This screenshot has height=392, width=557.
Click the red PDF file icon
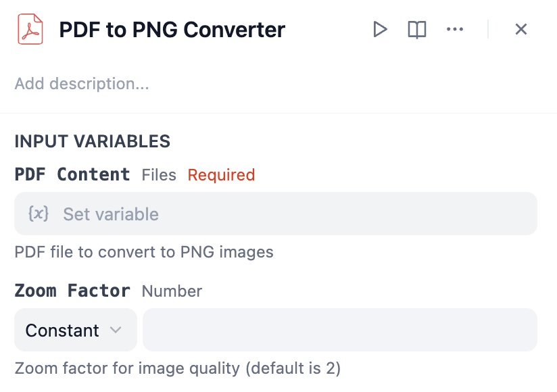tap(30, 29)
